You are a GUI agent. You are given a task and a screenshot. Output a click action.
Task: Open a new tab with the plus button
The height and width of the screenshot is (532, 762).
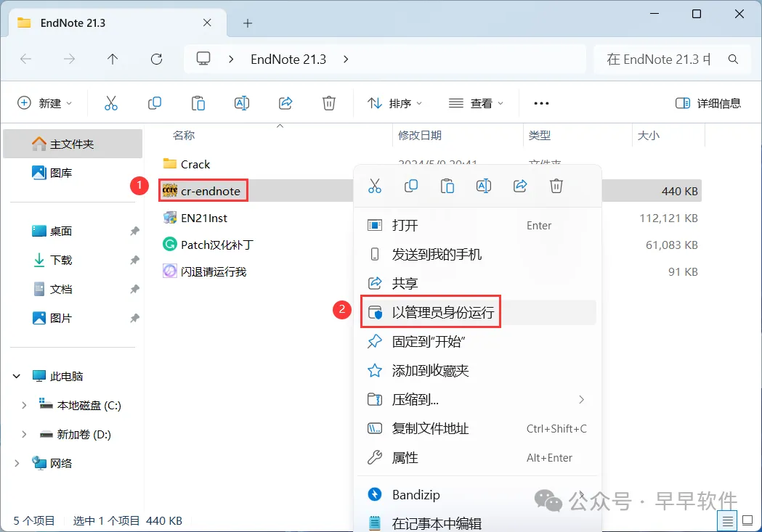[248, 22]
